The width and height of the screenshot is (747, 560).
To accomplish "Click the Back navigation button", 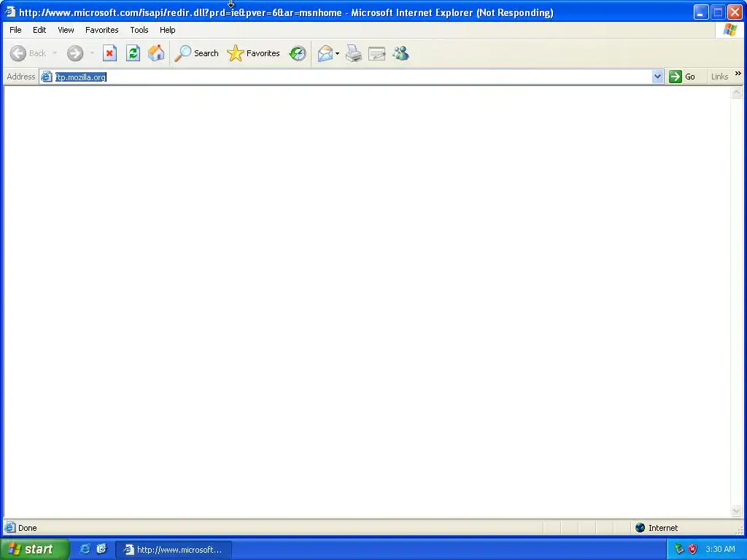I will [28, 53].
